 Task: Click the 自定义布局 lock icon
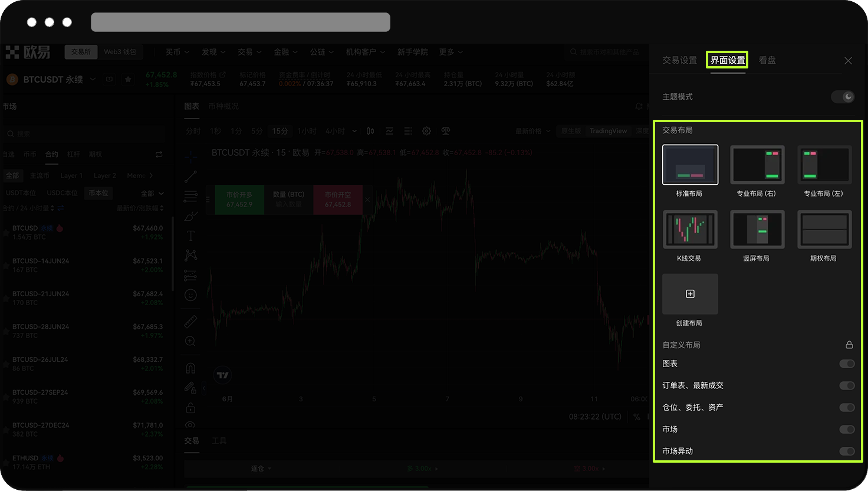[x=849, y=345]
